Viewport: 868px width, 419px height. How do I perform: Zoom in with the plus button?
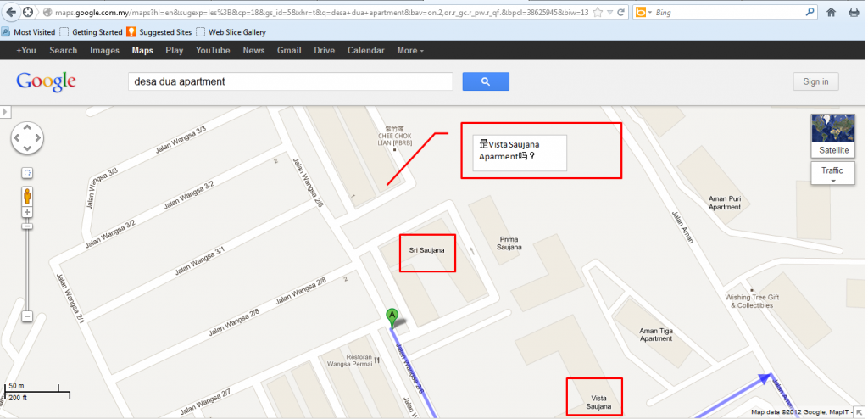[27, 212]
